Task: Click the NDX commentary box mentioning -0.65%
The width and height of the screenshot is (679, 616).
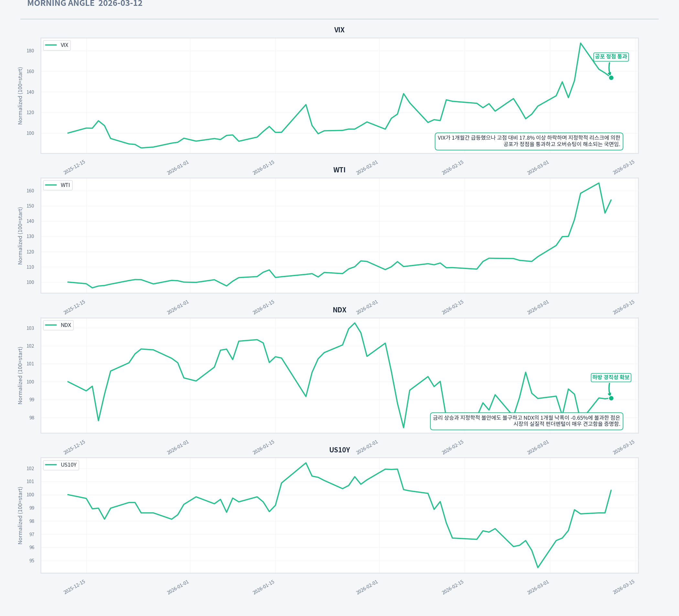Action: pos(526,421)
